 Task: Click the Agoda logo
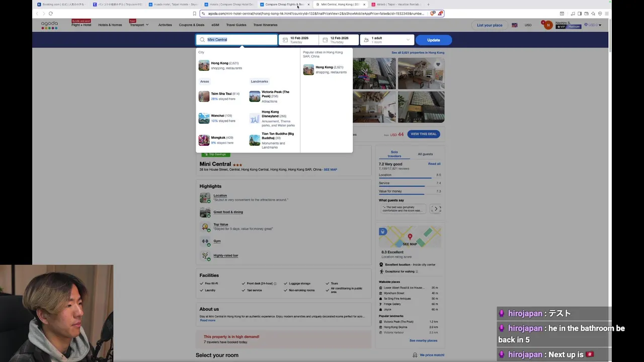[49, 25]
